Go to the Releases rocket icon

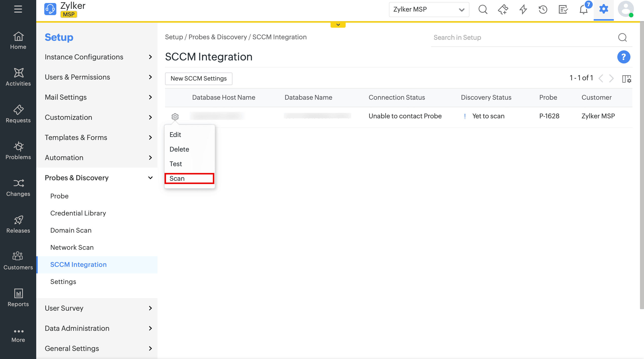click(x=18, y=224)
